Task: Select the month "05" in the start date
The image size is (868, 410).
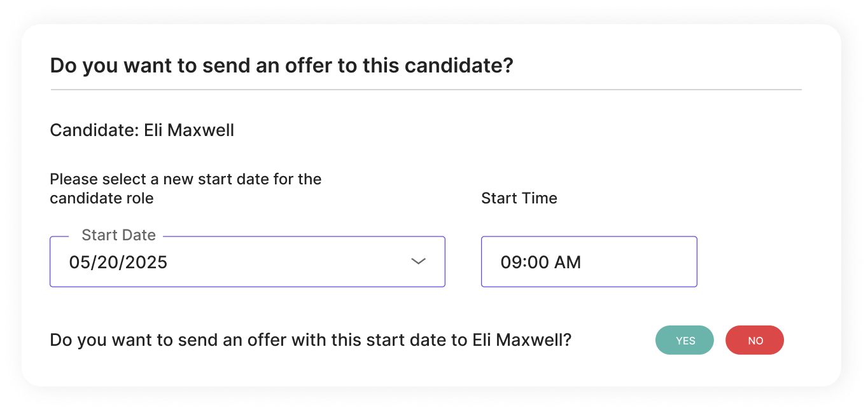Action: [x=78, y=262]
